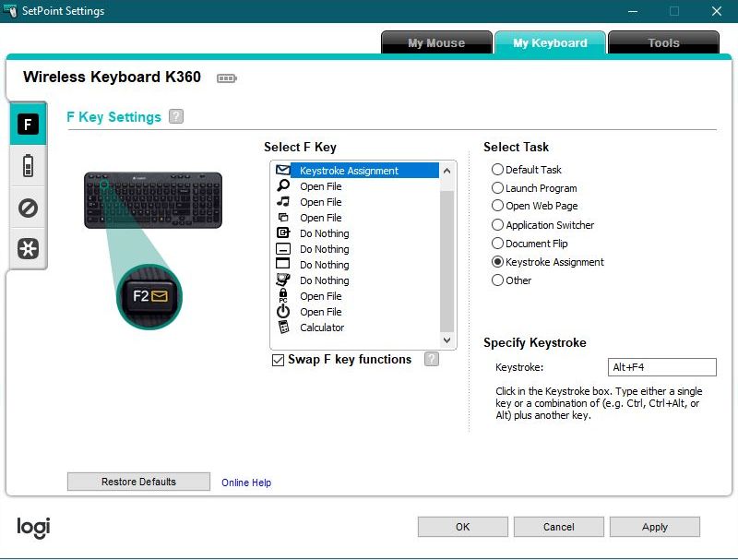The width and height of the screenshot is (738, 560).
Task: Select the first Do Nothing F key icon
Action: (283, 232)
